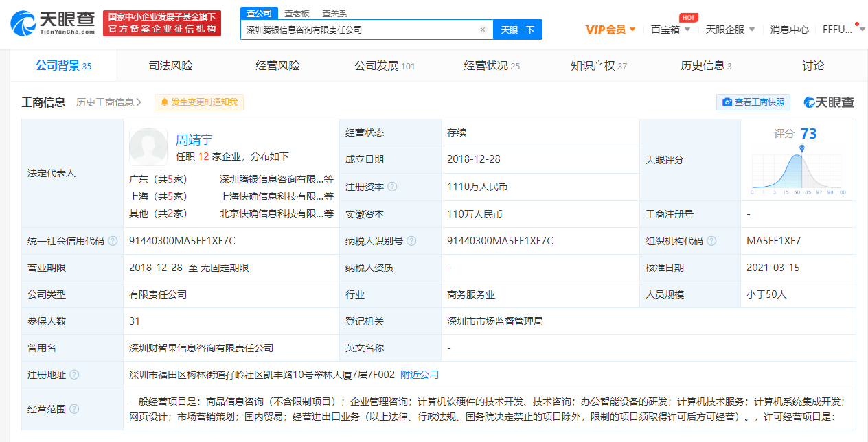
Task: Click the avatar of legal representative 周靖宇
Action: (148, 146)
